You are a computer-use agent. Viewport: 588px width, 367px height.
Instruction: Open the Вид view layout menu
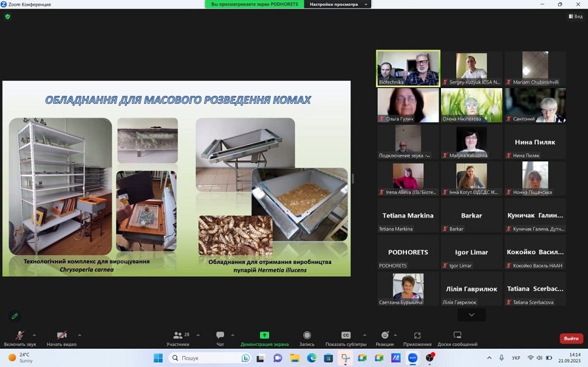[x=575, y=16]
